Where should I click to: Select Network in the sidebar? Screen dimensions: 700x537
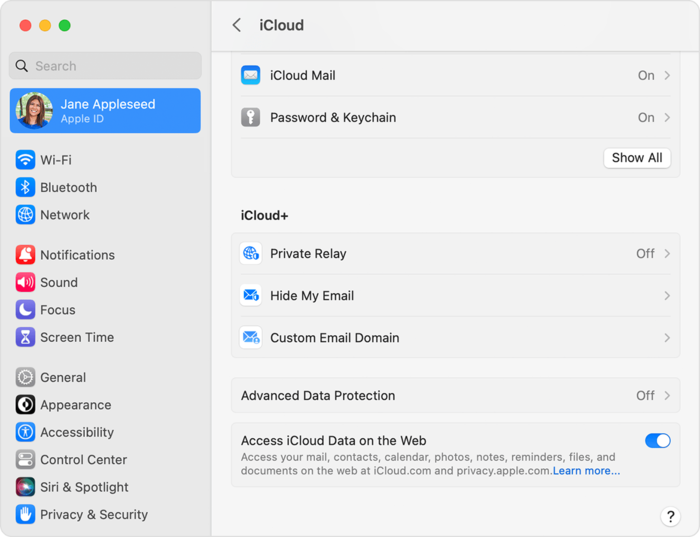[105, 215]
